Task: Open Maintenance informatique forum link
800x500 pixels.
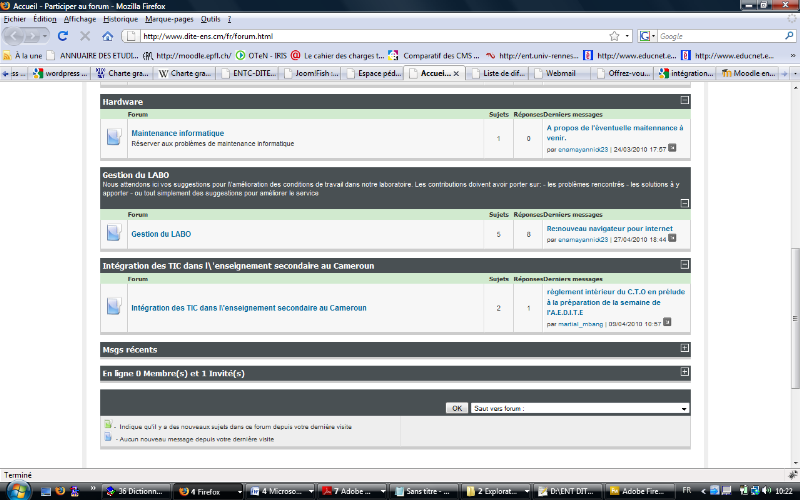Action: [178, 133]
